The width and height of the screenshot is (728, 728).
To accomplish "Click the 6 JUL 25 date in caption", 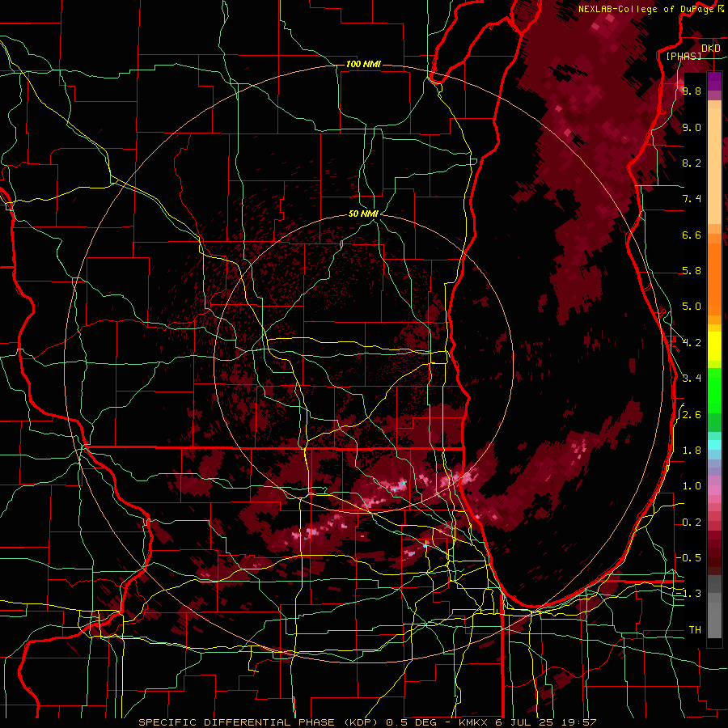I will [523, 722].
